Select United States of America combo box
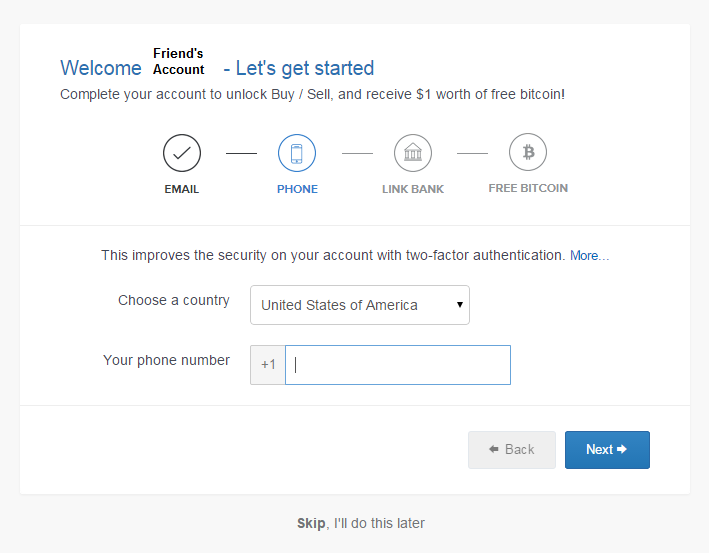Viewport: 709px width, 553px height. pos(360,305)
